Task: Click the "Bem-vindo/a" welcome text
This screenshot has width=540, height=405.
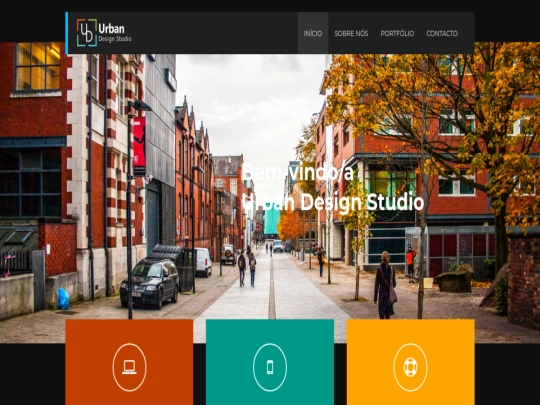Action: pos(298,172)
